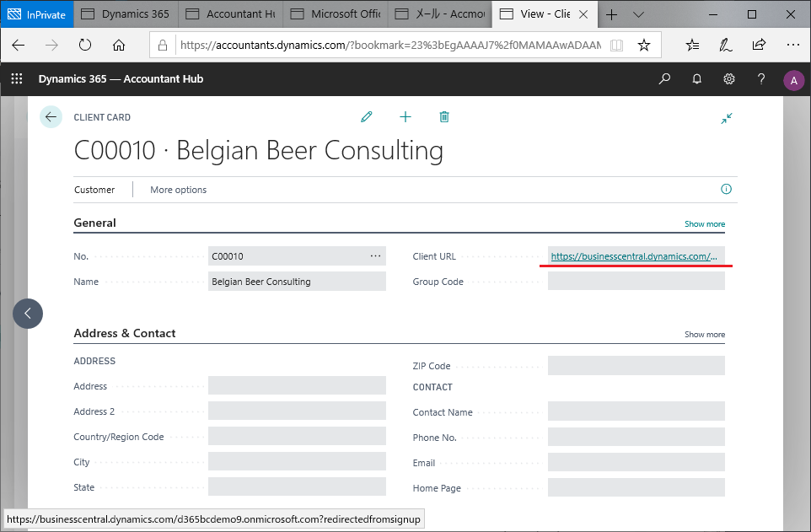Click the Phone No. field
The height and width of the screenshot is (532, 811).
tap(636, 438)
